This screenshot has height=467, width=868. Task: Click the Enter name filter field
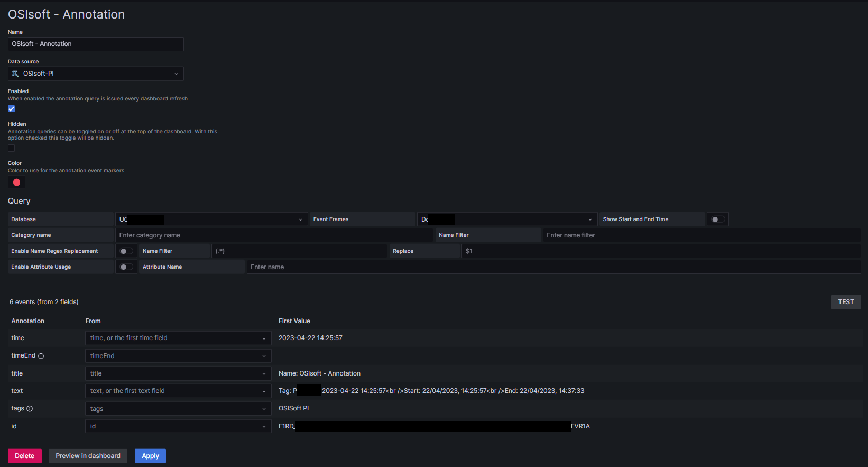coord(701,235)
